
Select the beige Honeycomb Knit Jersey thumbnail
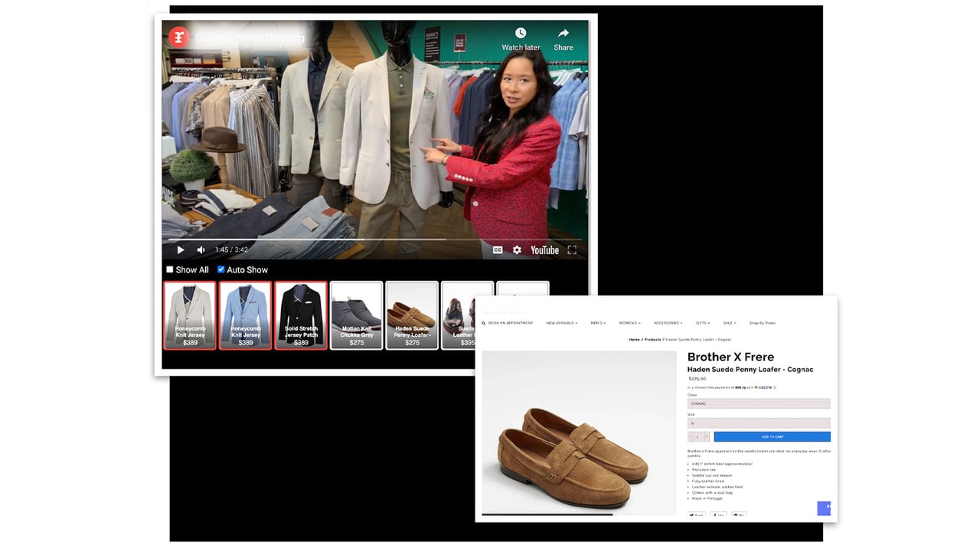[190, 315]
